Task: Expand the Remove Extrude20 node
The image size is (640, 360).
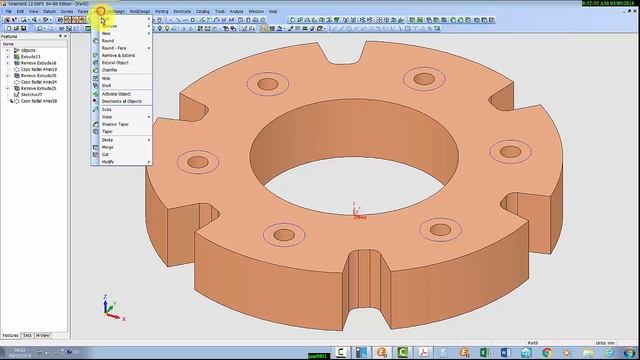Action: click(x=7, y=76)
